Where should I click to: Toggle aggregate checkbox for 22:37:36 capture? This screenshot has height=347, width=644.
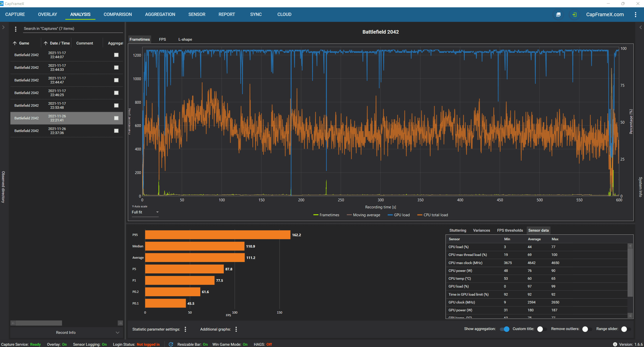(x=116, y=131)
